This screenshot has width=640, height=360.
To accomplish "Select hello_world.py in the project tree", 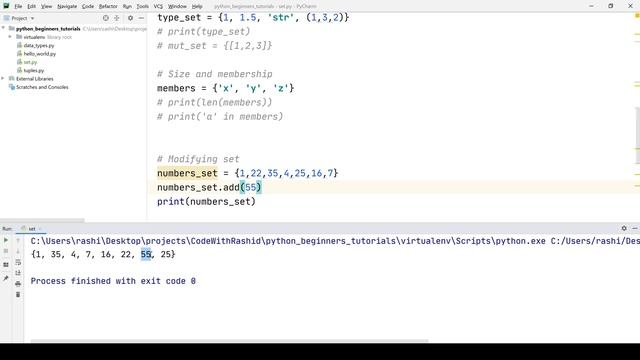I will pos(40,53).
